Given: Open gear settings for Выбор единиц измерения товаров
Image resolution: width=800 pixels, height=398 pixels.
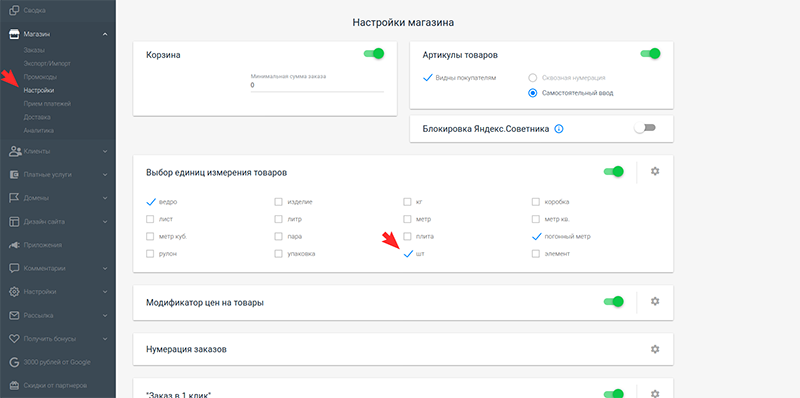Looking at the screenshot, I should click(655, 171).
